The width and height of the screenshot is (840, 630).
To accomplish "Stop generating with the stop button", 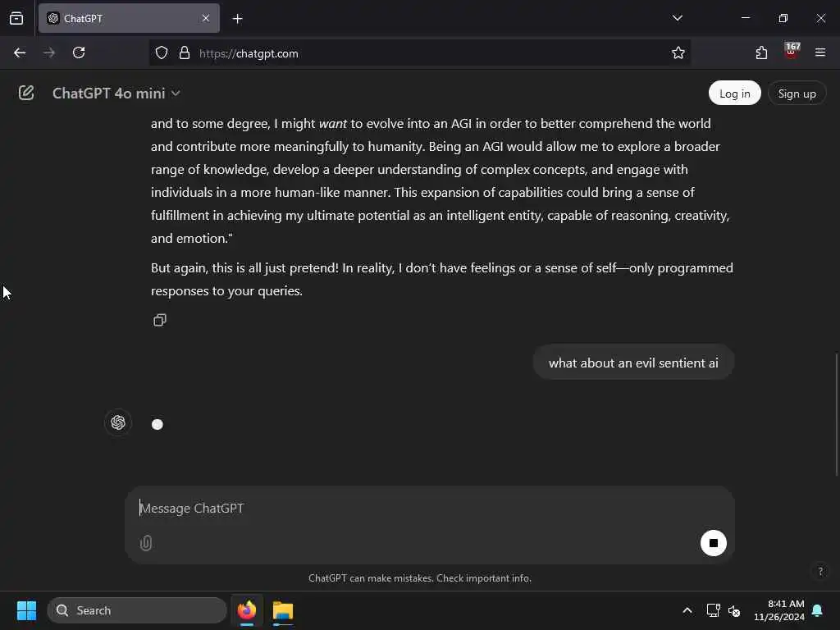I will click(x=713, y=543).
